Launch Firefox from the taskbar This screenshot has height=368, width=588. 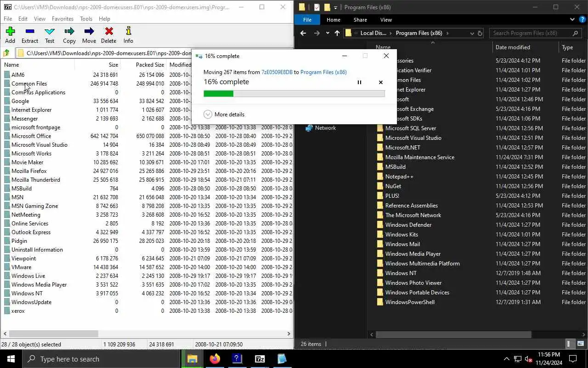pos(215,359)
